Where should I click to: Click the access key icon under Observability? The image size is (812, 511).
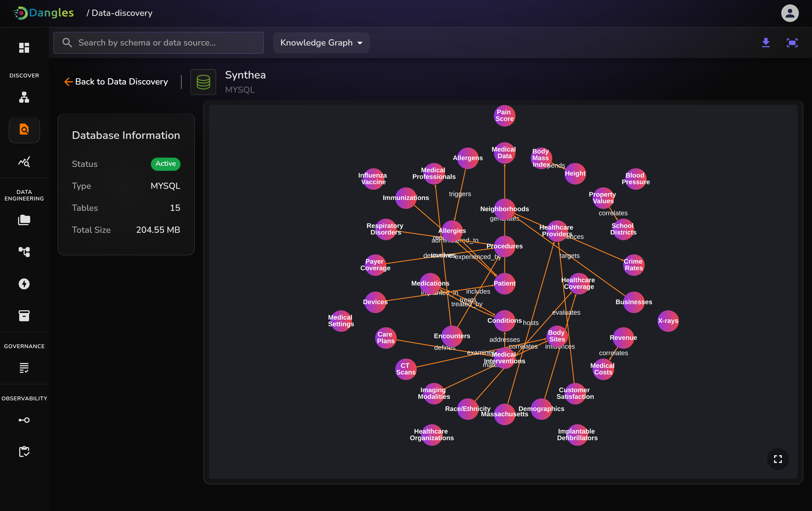[24, 420]
